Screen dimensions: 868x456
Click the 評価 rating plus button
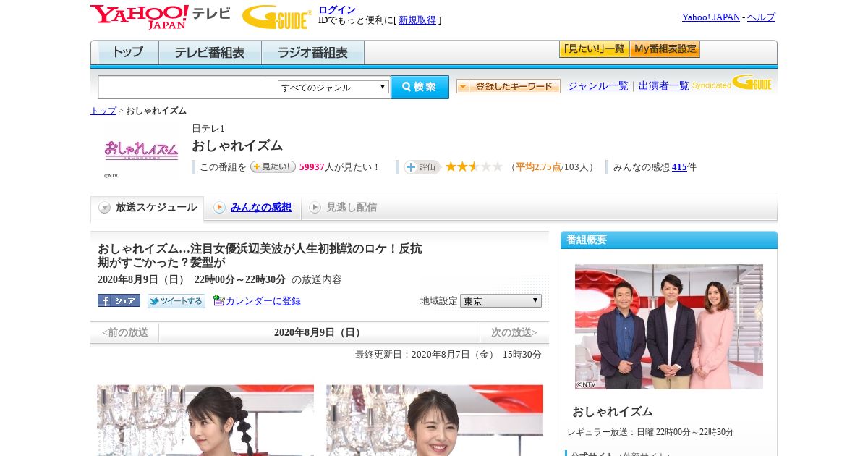point(422,167)
